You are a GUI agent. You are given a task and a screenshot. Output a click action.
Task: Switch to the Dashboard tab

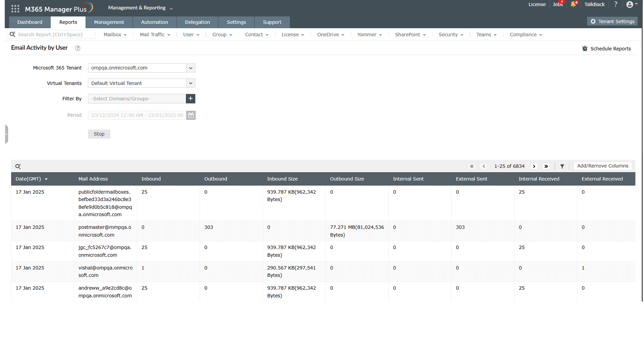click(x=30, y=22)
